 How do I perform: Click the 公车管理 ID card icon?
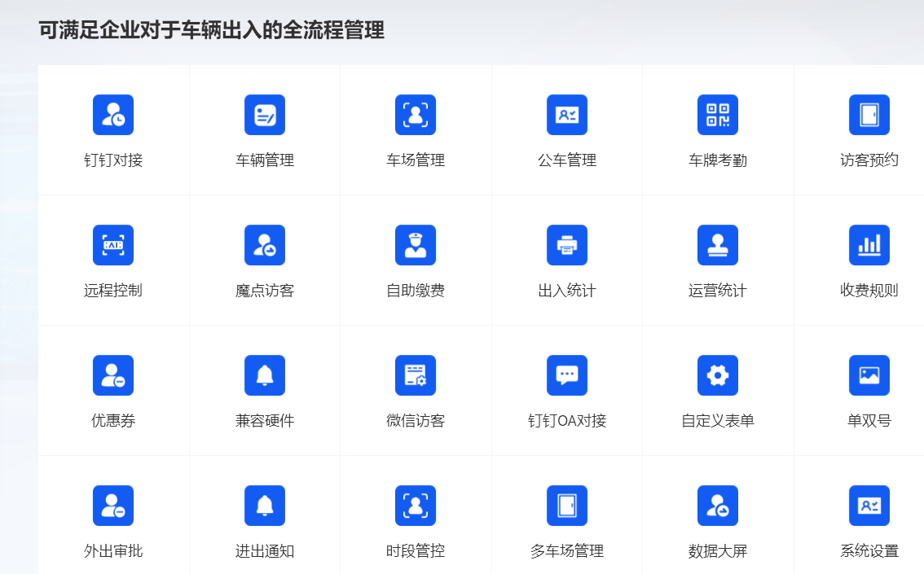tap(567, 115)
